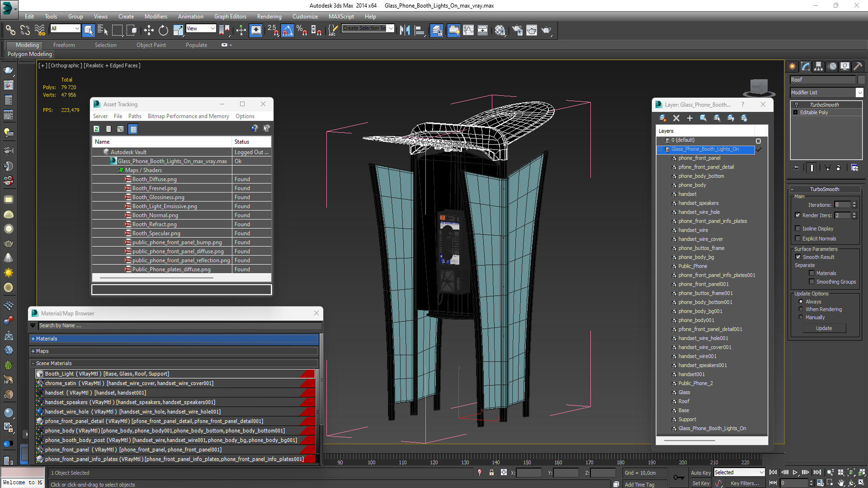The image size is (868, 488).
Task: Open Select by Name list
Action: point(103,30)
